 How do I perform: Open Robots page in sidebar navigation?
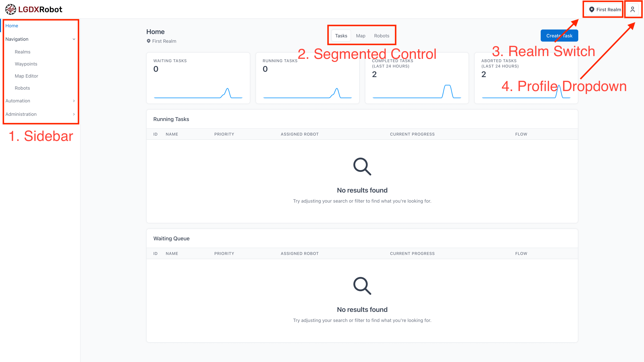(22, 88)
